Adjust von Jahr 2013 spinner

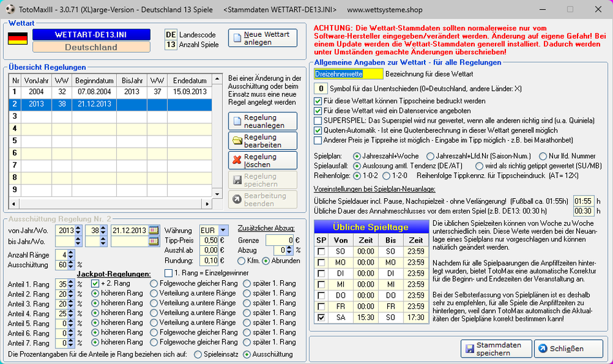point(78,230)
